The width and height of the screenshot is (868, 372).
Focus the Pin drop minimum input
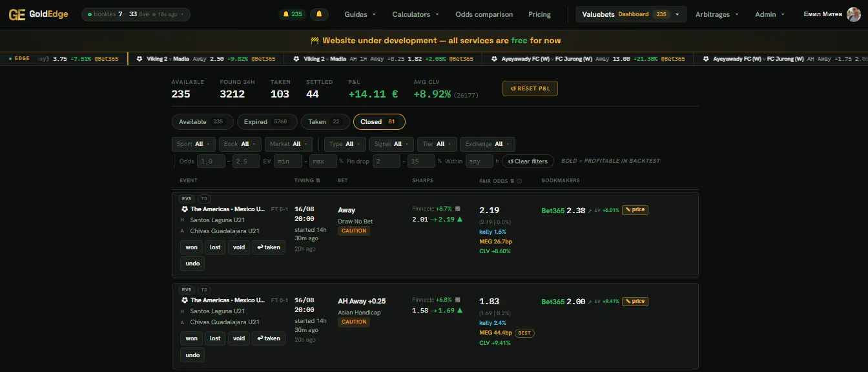coord(386,161)
